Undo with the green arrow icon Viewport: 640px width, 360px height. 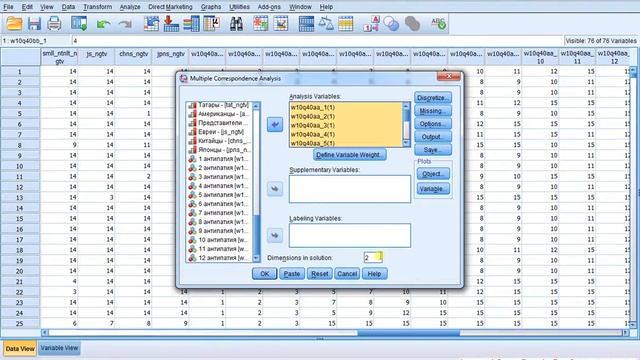click(x=104, y=24)
